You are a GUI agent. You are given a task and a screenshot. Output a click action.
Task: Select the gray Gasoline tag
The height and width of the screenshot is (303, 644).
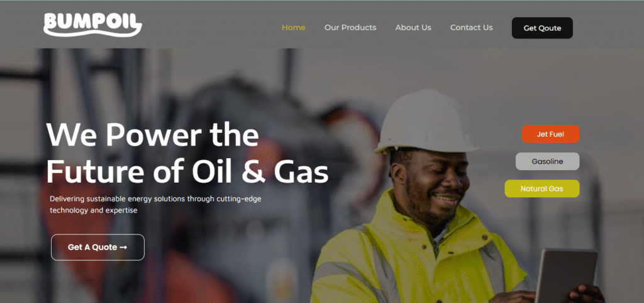[x=548, y=161]
